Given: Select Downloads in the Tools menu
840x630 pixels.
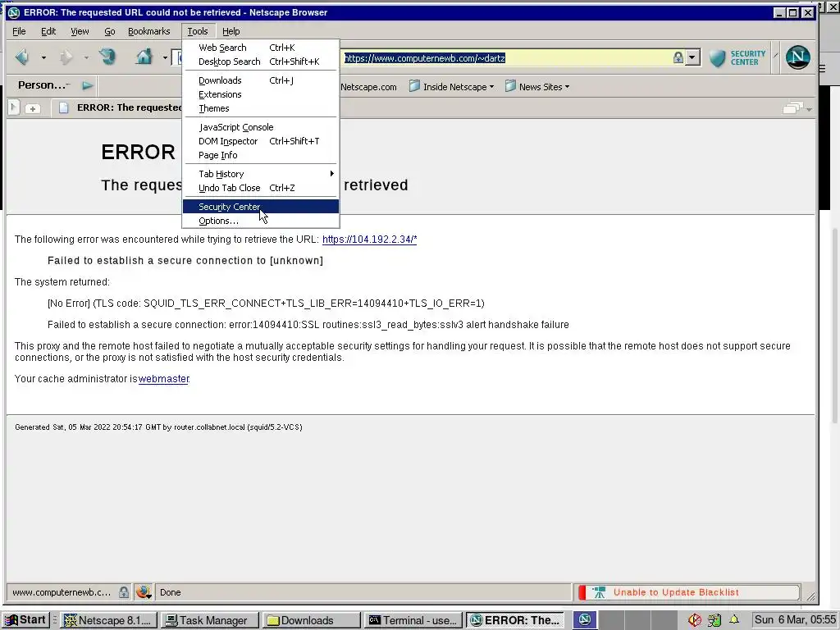Looking at the screenshot, I should click(260, 80).
